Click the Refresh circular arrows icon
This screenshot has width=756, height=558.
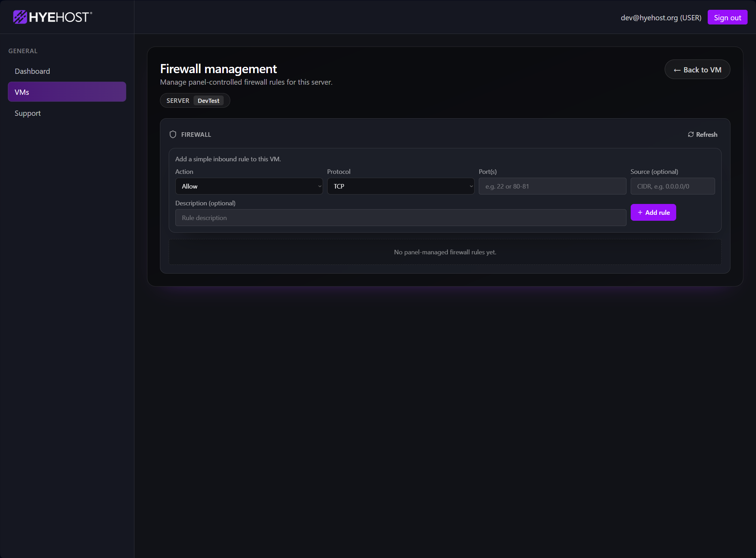click(691, 134)
